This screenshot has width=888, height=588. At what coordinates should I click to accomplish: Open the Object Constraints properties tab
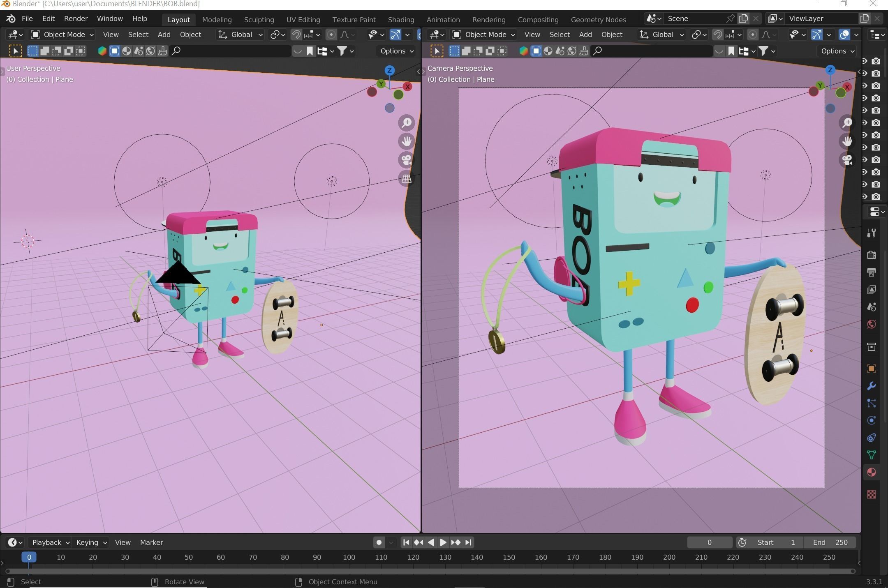(x=872, y=438)
